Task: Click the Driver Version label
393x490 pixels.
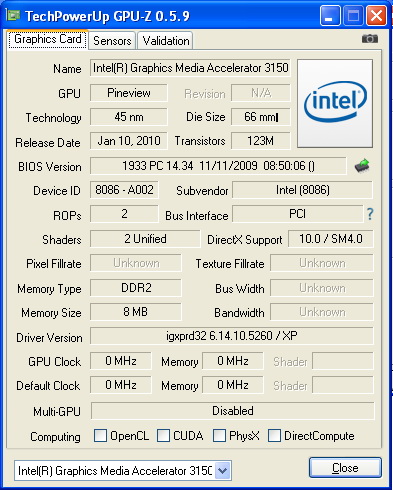Action: 49,338
